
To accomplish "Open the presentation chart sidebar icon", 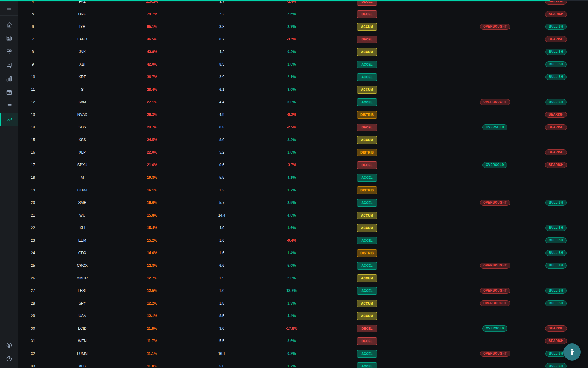I will [9, 65].
